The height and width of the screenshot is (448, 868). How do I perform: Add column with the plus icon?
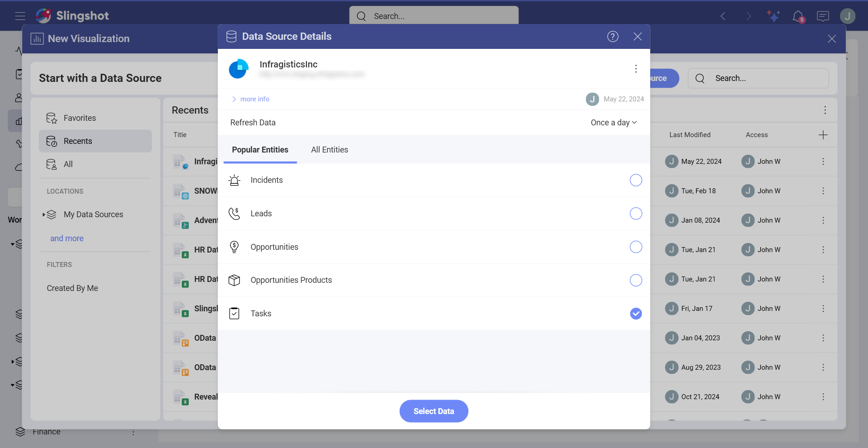pos(823,135)
